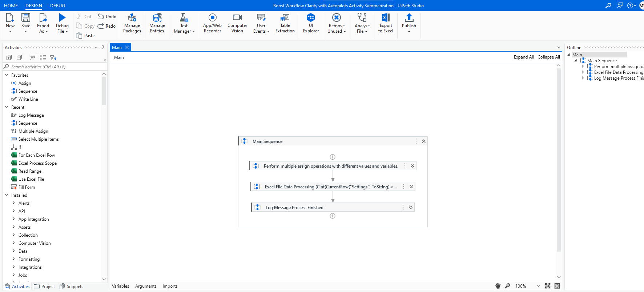Open Export As options

[x=43, y=24]
